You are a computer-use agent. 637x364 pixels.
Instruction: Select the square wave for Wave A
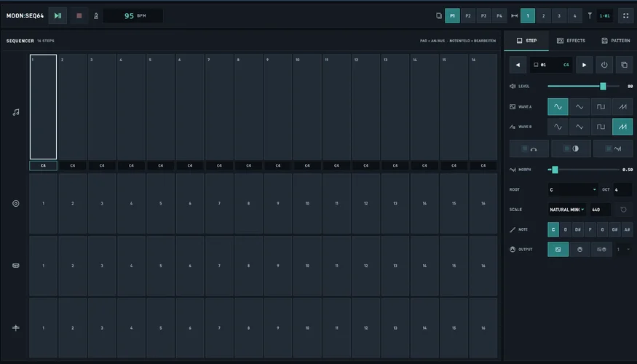(601, 107)
